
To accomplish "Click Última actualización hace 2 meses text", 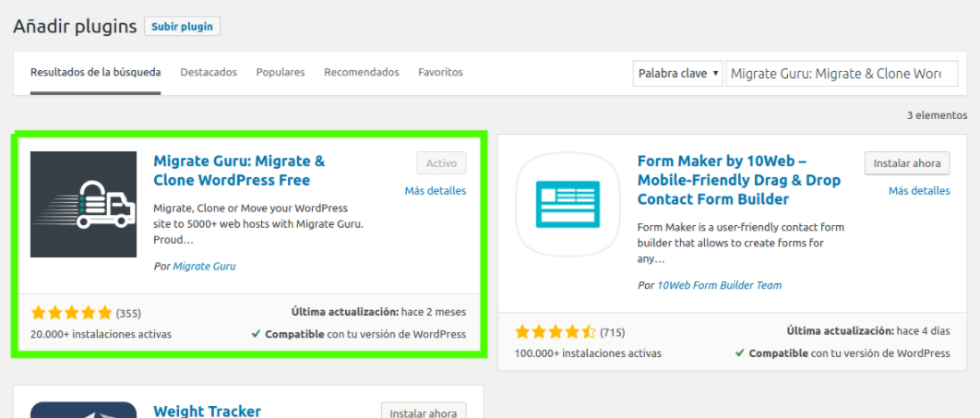I will point(378,312).
